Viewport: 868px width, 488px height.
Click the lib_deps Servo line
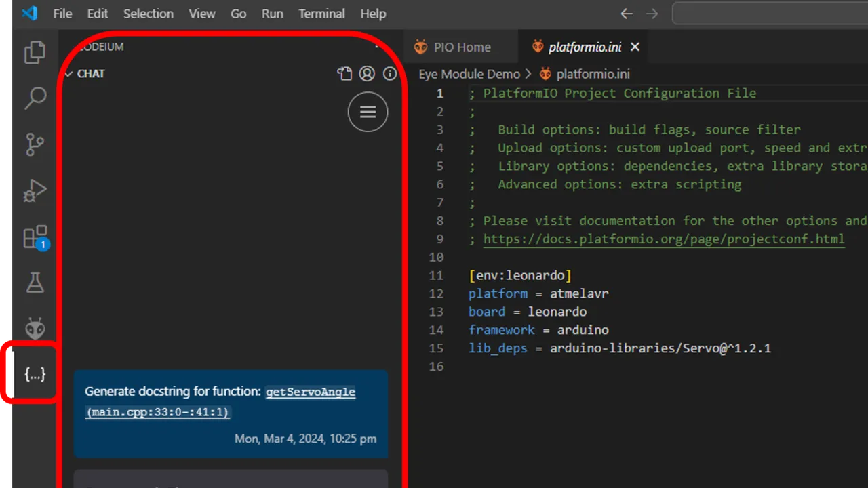click(620, 348)
